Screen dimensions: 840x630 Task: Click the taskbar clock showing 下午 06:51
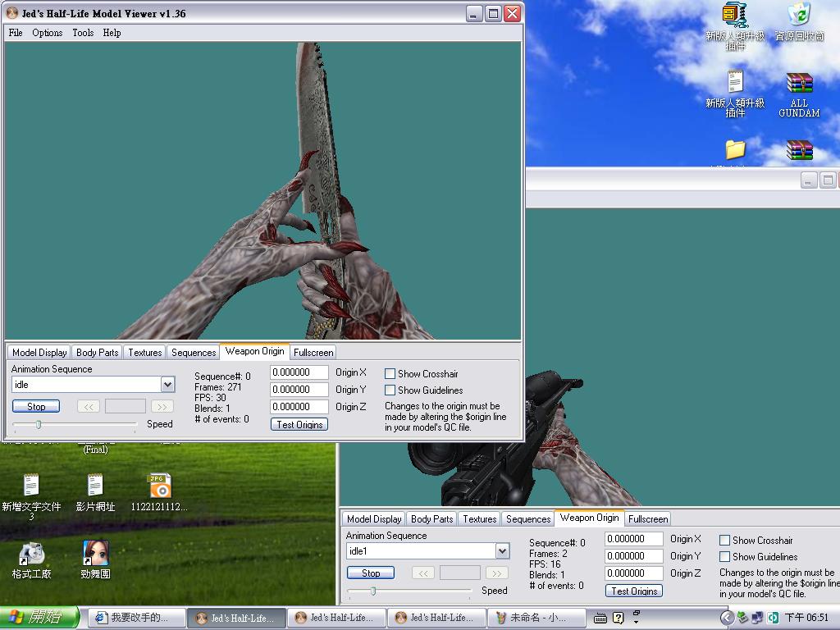[806, 618]
